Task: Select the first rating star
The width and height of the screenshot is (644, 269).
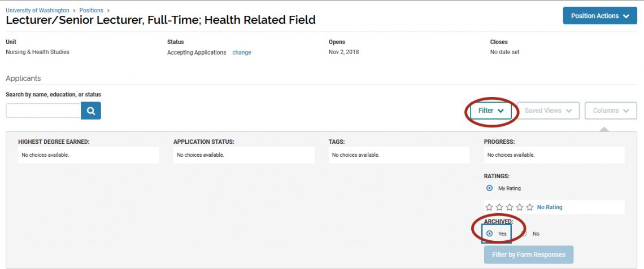Action: click(x=489, y=208)
